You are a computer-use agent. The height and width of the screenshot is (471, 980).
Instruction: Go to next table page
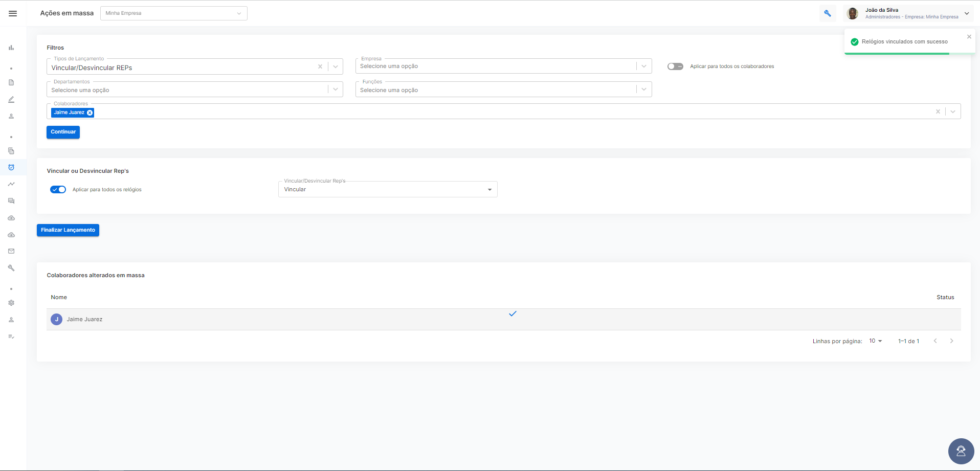click(x=951, y=341)
